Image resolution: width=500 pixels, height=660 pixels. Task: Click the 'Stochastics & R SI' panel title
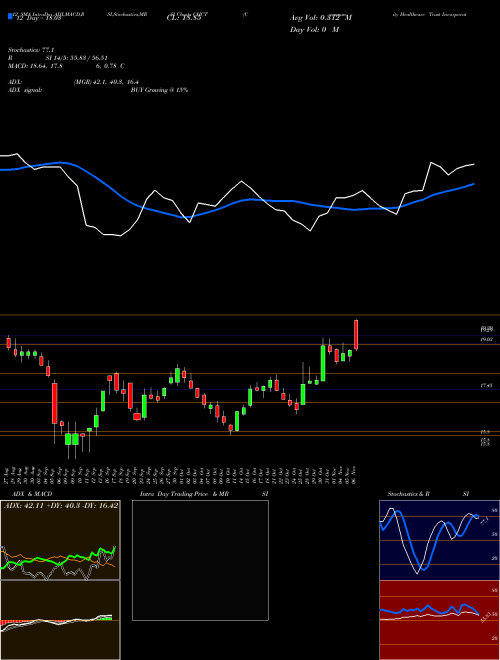[428, 494]
